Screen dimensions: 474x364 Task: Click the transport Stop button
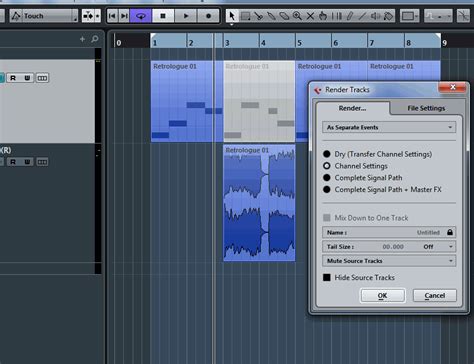[x=163, y=16]
